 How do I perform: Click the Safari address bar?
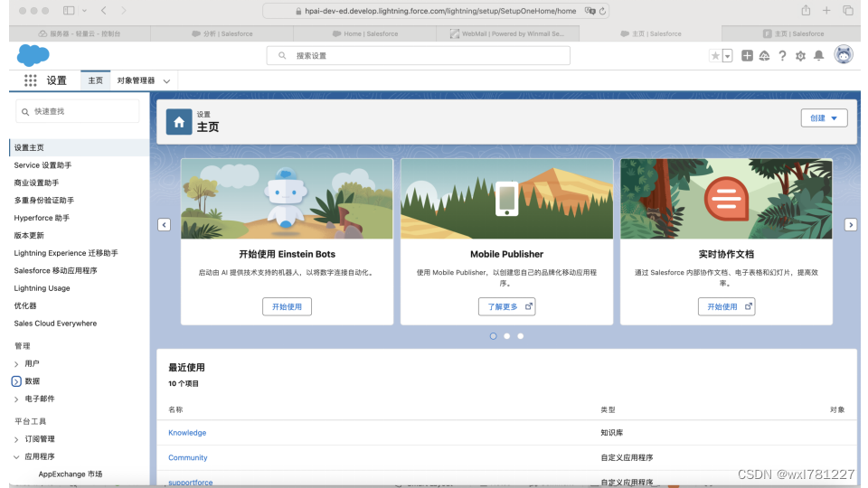[436, 11]
